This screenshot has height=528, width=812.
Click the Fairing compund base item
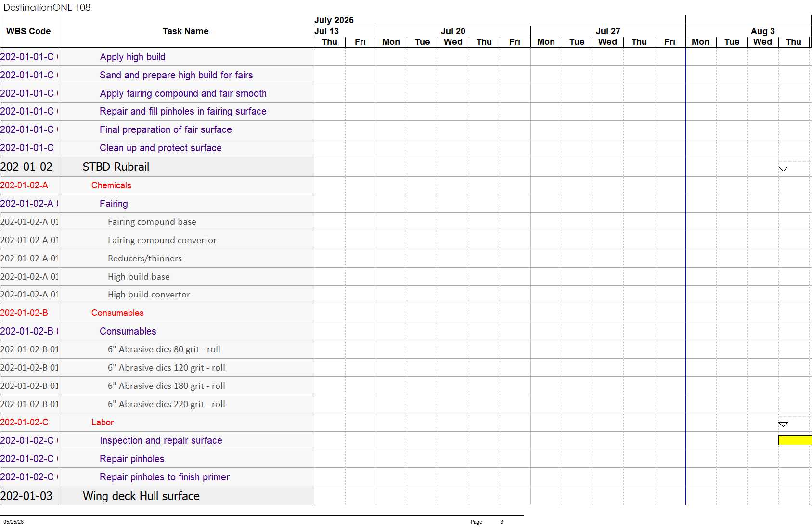152,222
